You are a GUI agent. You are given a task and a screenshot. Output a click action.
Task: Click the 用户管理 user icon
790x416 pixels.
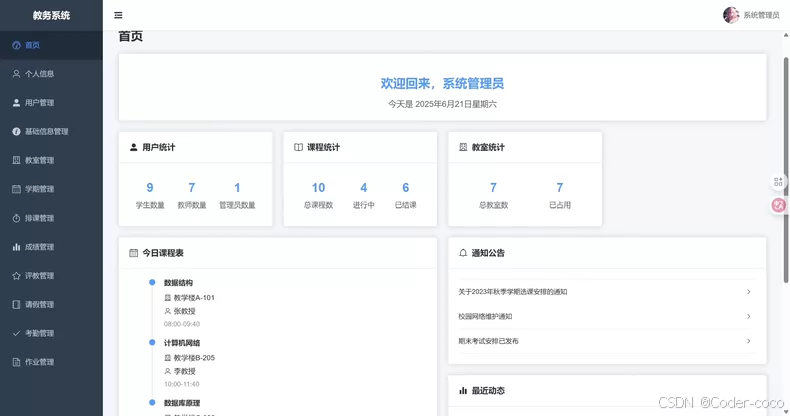click(17, 103)
